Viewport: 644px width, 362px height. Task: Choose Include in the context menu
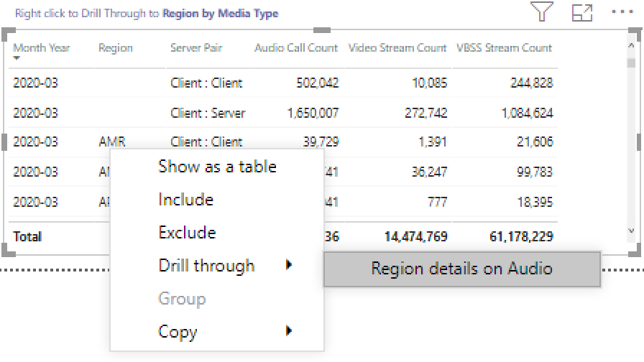click(x=186, y=200)
